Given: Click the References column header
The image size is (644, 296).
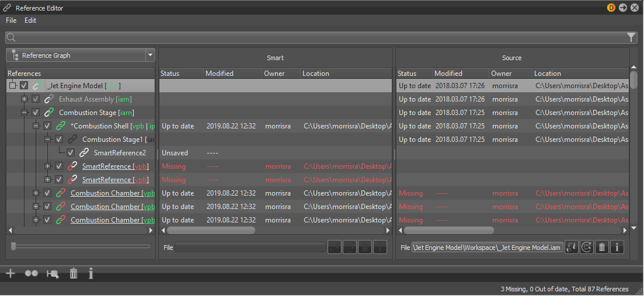Looking at the screenshot, I should click(81, 74).
